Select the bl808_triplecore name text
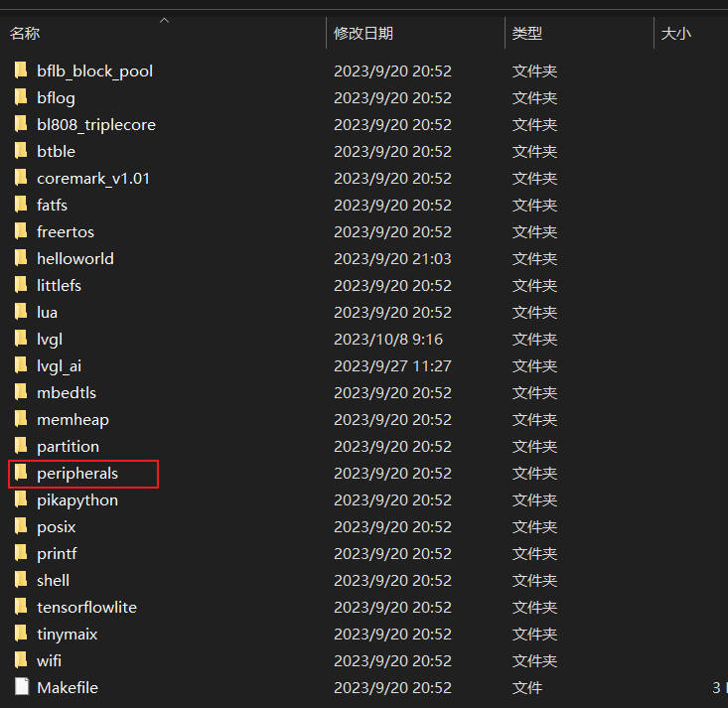The image size is (728, 708). tap(96, 124)
